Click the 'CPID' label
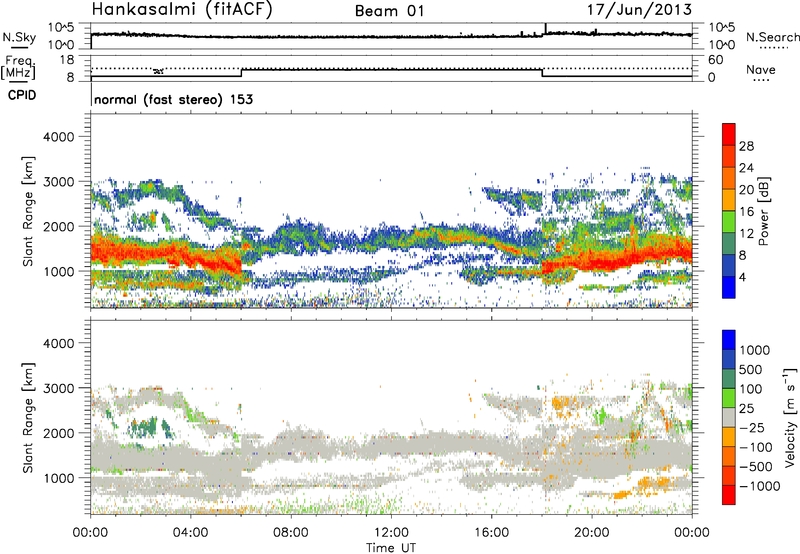Viewport: 800px width, 554px height. [22, 95]
